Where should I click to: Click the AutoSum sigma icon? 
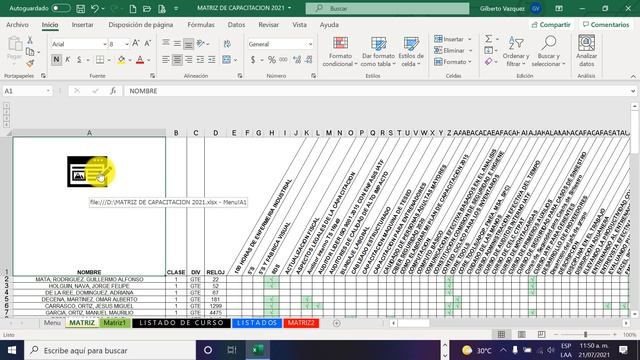(x=488, y=39)
